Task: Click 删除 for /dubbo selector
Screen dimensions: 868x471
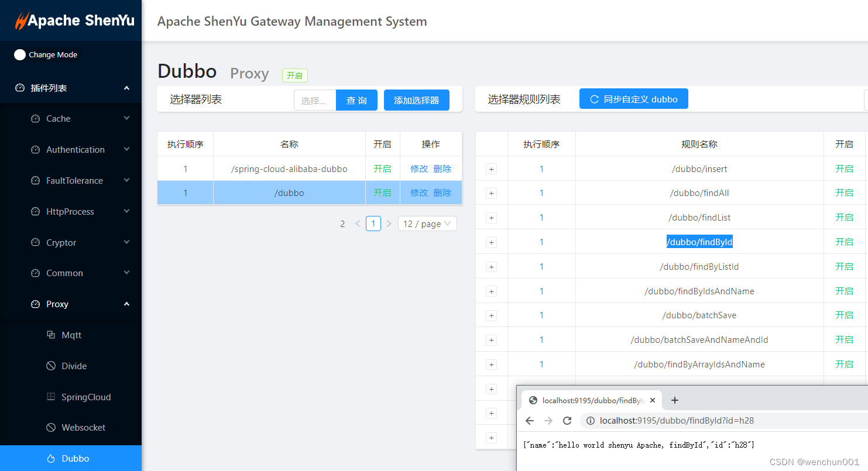Action: [x=442, y=192]
